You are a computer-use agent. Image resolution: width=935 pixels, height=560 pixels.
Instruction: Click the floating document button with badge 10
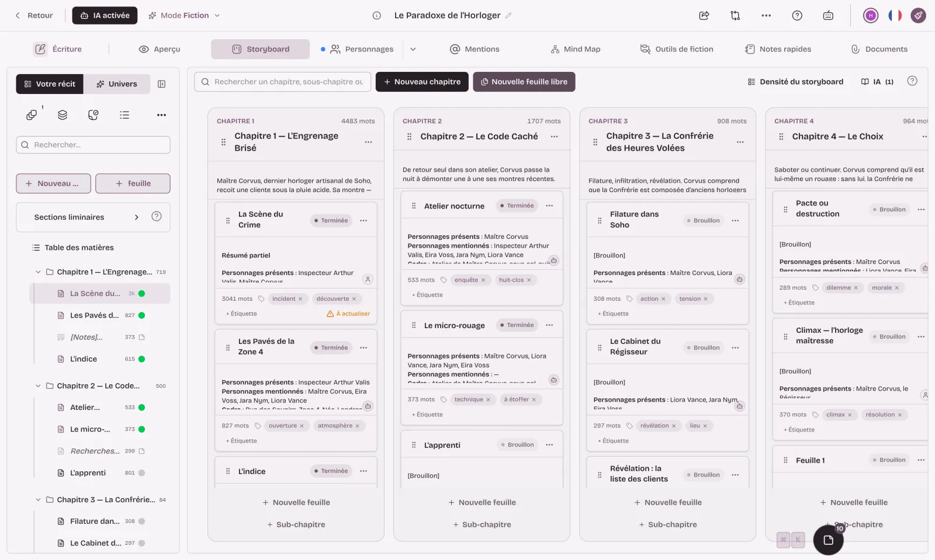click(x=828, y=540)
